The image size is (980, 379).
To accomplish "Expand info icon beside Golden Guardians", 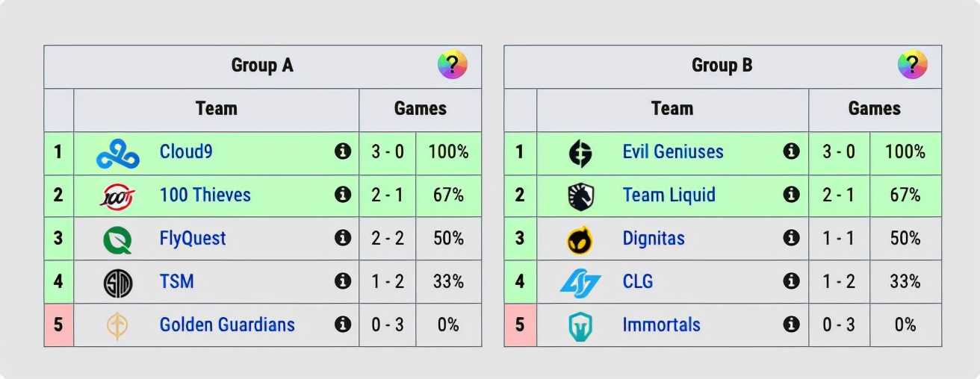I will [x=343, y=325].
